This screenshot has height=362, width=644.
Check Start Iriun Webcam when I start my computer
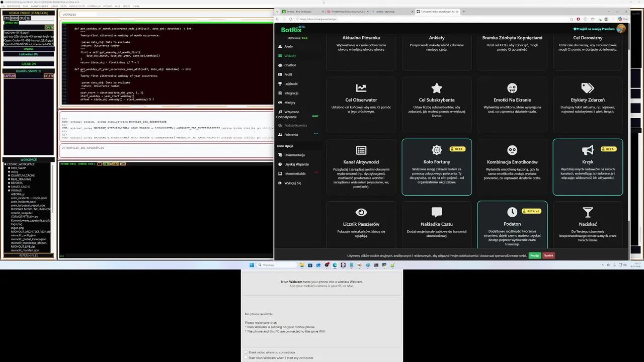tap(246, 358)
